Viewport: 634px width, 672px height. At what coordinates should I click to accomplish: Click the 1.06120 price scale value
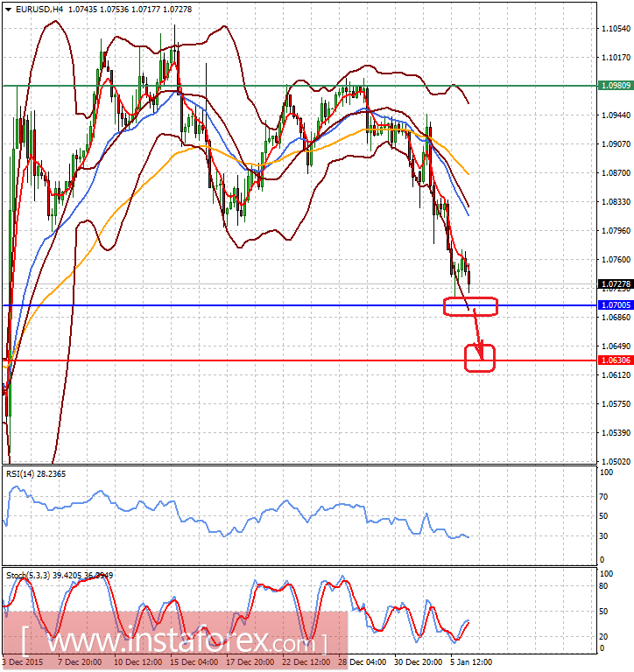point(616,375)
